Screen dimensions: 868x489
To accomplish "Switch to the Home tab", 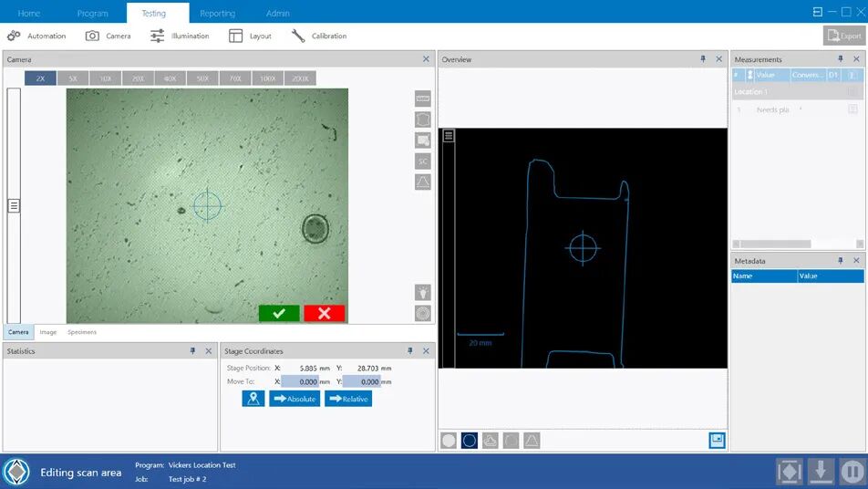I will pos(29,13).
